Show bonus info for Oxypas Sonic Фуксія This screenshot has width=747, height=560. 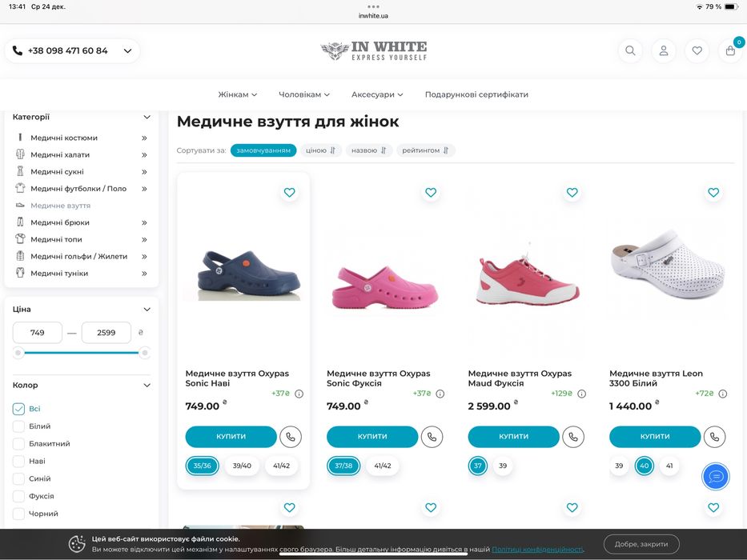440,394
